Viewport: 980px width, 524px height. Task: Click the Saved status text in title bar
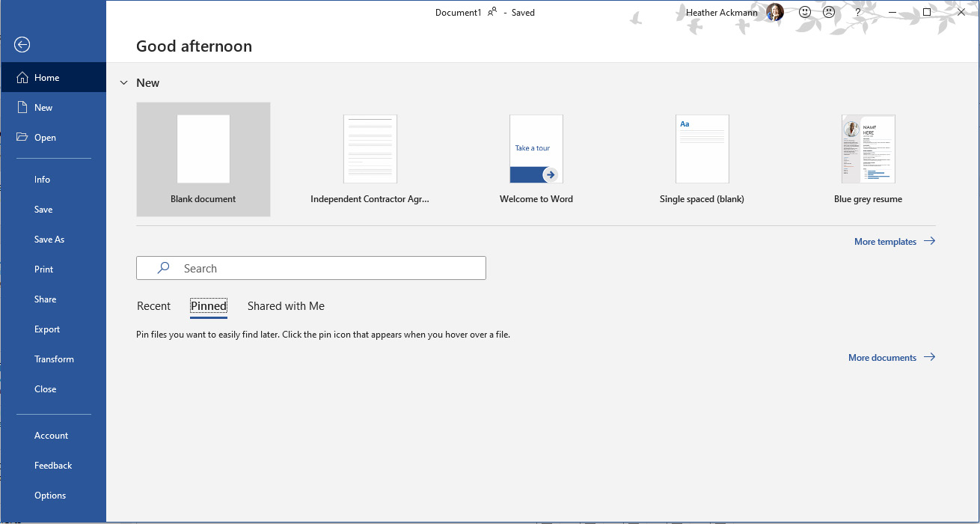(523, 12)
